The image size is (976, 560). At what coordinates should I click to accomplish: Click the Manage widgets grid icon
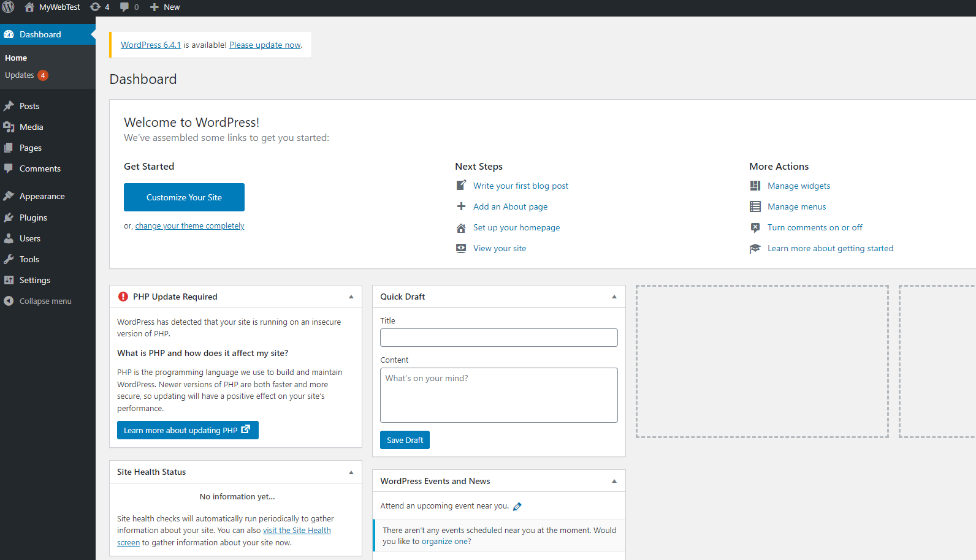click(x=755, y=186)
